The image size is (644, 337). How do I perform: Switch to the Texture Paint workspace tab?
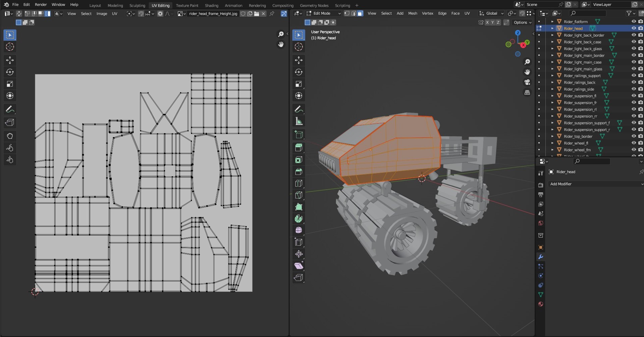[187, 5]
